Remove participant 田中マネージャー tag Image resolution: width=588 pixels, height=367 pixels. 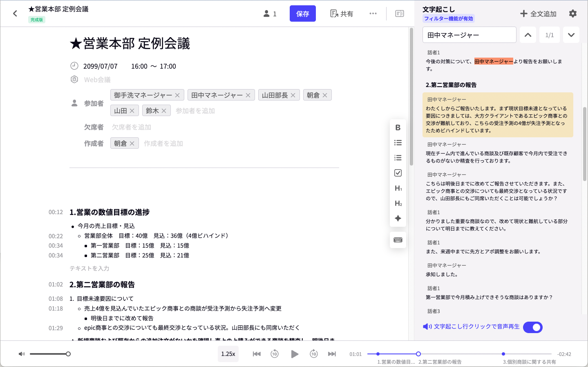[248, 95]
